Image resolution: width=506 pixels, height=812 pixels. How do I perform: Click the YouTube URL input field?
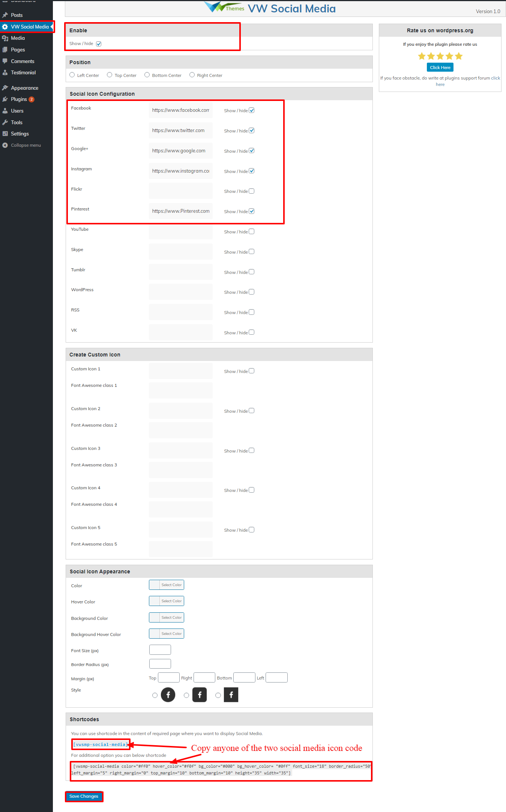(x=180, y=232)
